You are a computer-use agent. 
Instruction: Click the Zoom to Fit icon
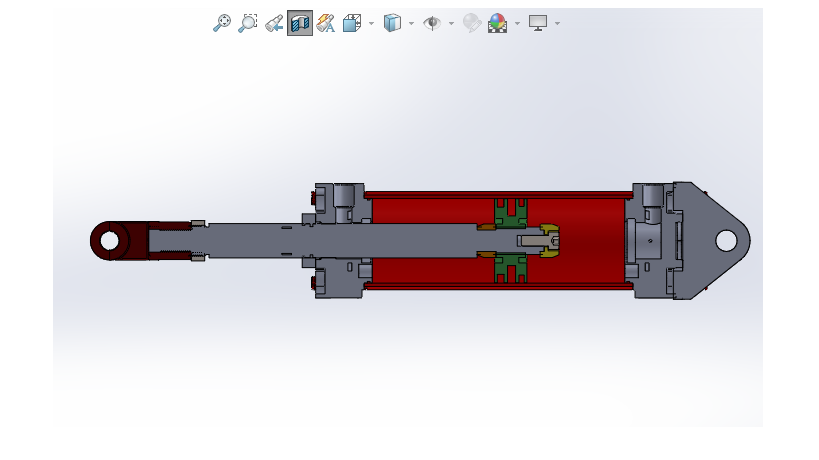(222, 23)
